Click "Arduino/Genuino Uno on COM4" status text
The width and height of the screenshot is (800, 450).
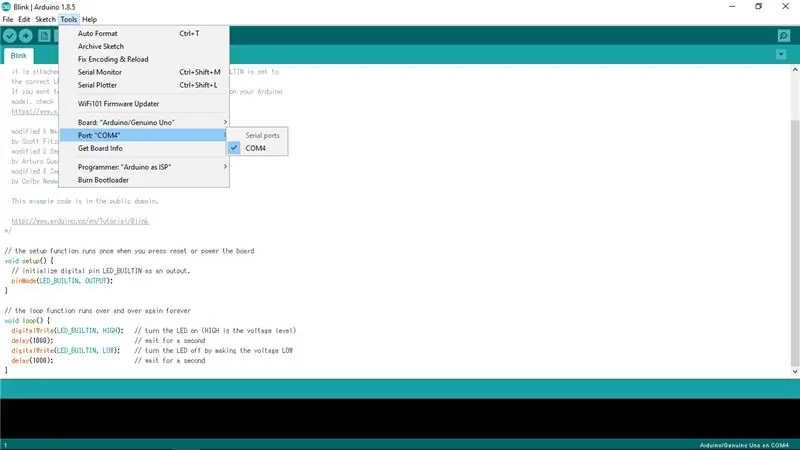(x=744, y=445)
